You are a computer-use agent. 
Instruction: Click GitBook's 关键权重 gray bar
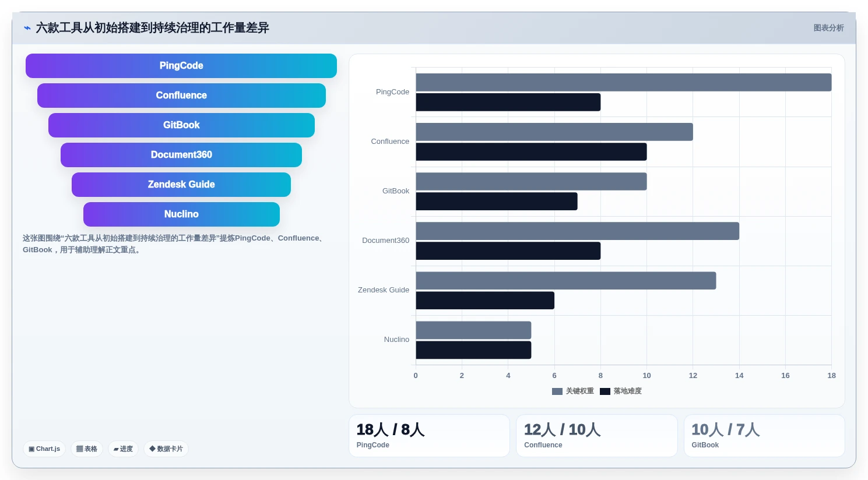point(531,181)
